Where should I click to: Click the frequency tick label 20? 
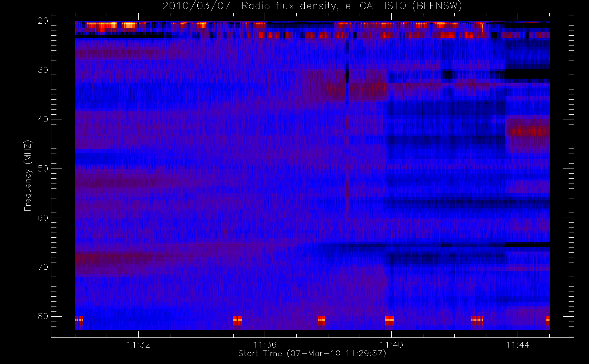43,21
